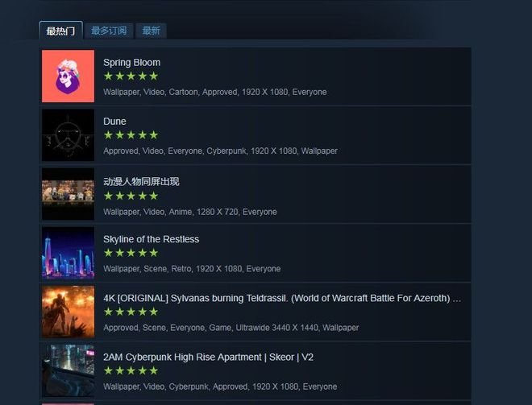Select the 动漫人物同屏出现 thumbnail
This screenshot has height=405, width=532.
[69, 194]
